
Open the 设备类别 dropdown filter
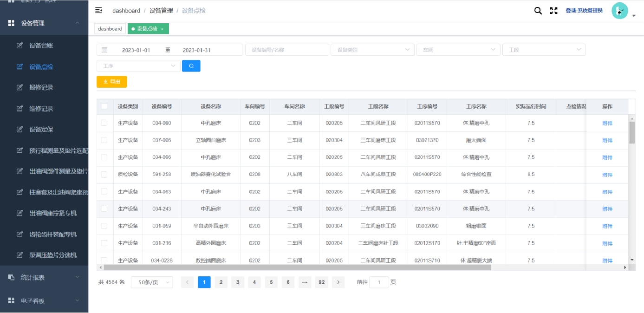click(372, 50)
